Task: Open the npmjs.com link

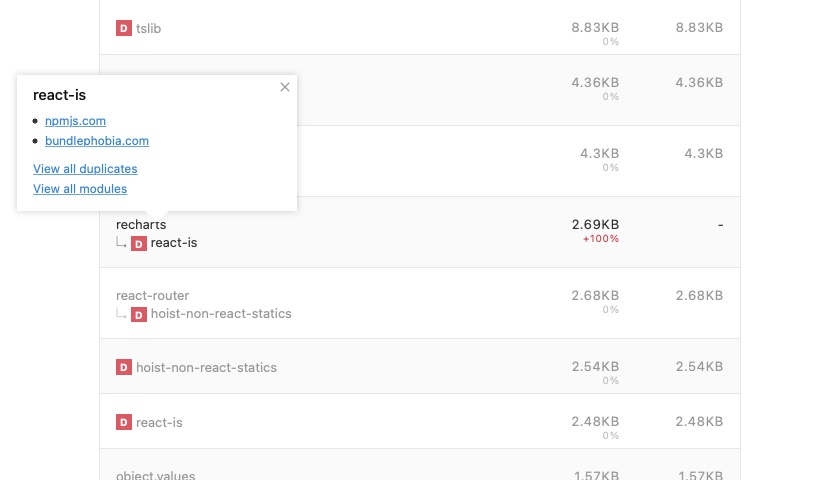Action: pyautogui.click(x=76, y=121)
